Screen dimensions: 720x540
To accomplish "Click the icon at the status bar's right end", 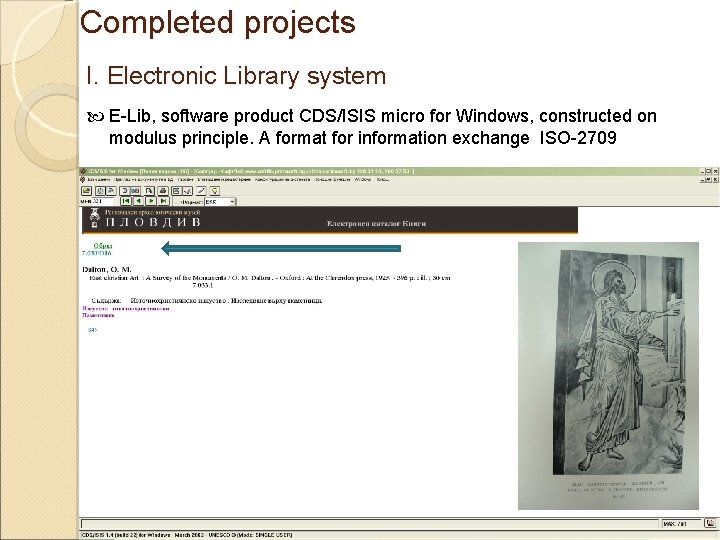I will coord(711,523).
